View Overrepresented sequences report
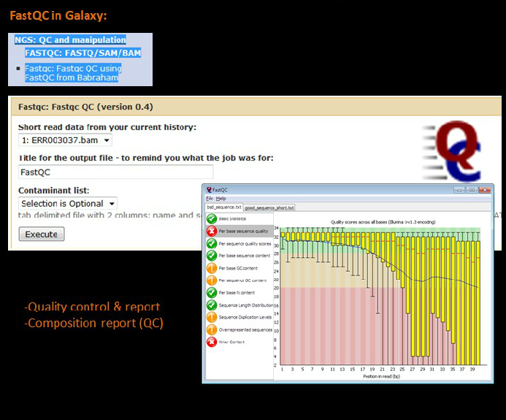 pos(245,329)
